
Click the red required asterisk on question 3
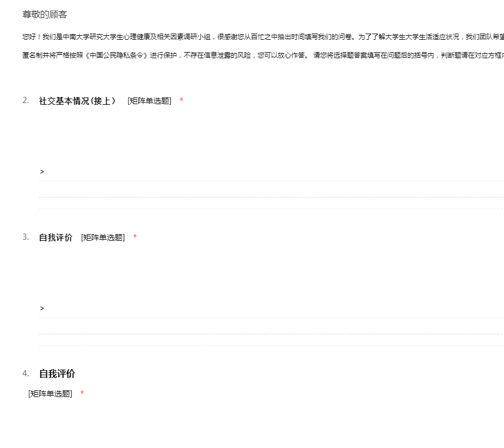tap(135, 237)
